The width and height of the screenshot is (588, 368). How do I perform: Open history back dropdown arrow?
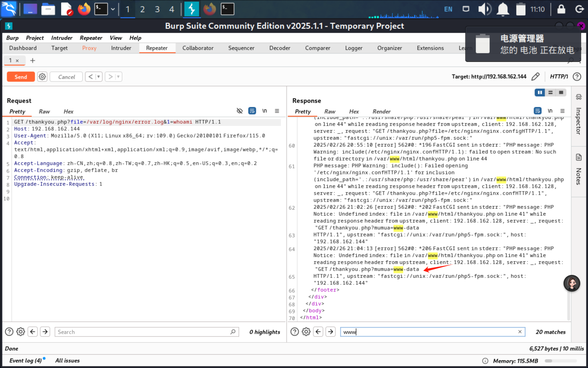pyautogui.click(x=98, y=77)
